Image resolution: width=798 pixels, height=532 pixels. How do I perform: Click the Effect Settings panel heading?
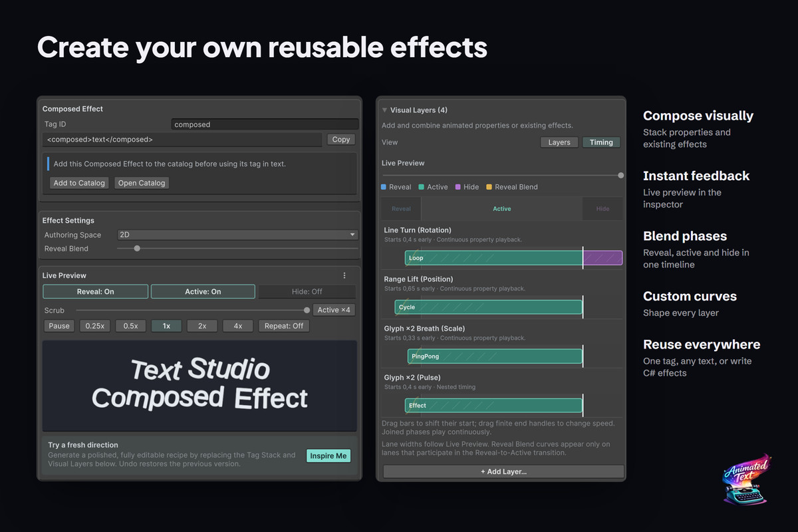point(68,221)
